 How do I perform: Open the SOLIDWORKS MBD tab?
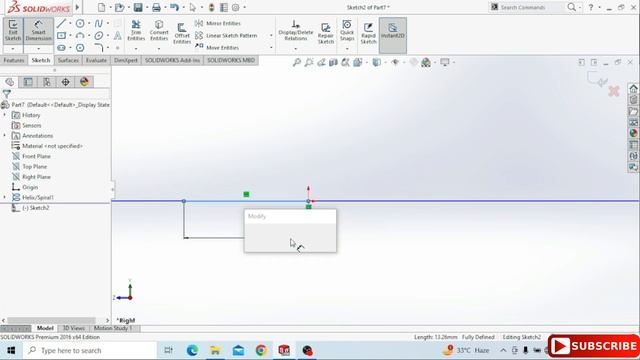pos(231,60)
